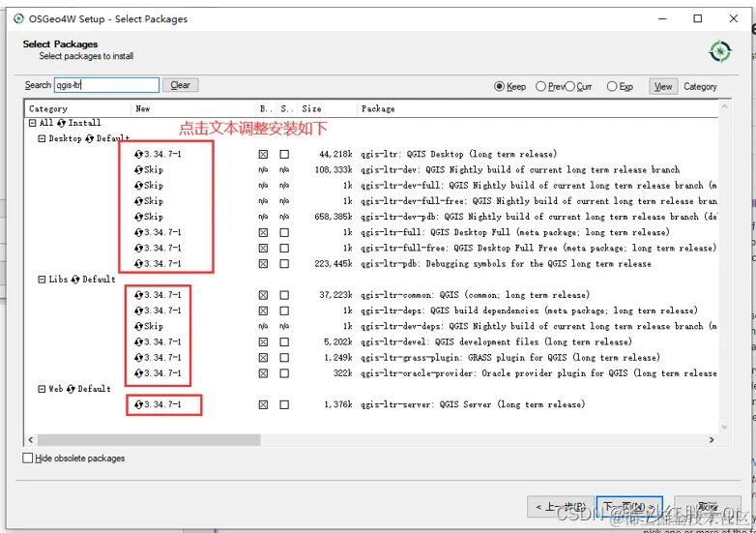The height and width of the screenshot is (533, 756).
Task: Click the horizontal scrollbar thumb of package list
Action: pos(149,440)
